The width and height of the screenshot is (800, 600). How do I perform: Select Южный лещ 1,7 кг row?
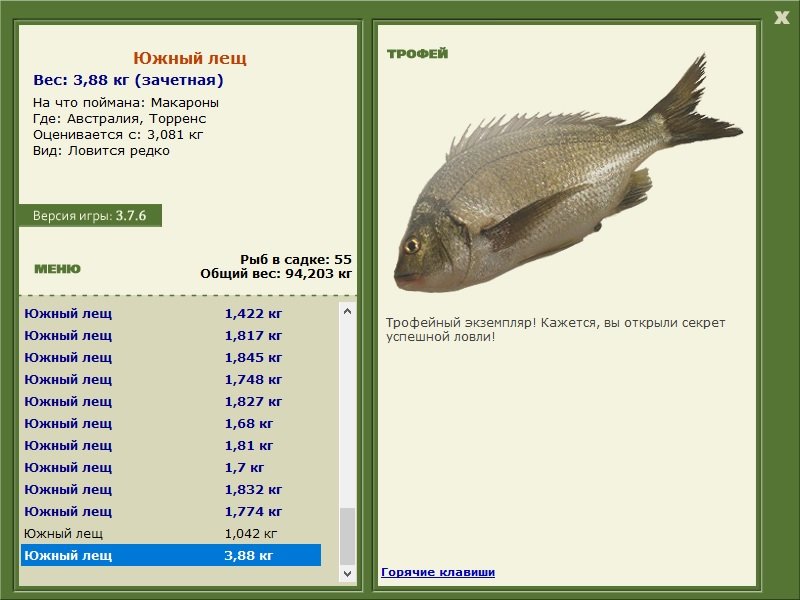pyautogui.click(x=171, y=467)
